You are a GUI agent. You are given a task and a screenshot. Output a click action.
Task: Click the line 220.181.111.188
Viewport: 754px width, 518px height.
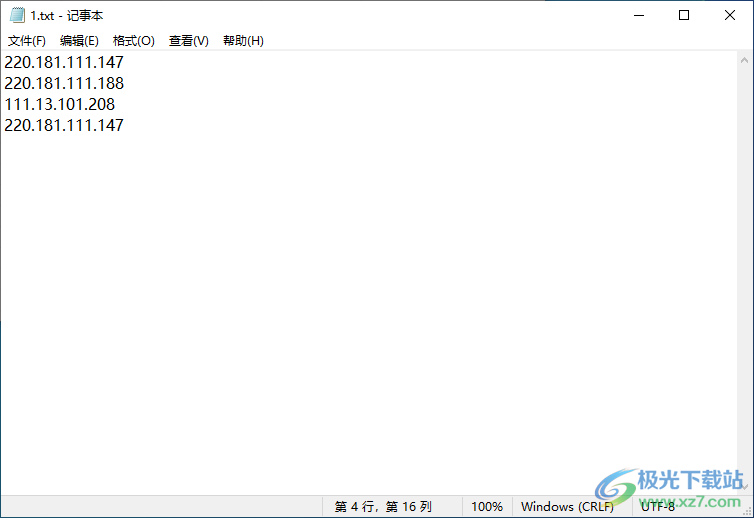point(64,83)
